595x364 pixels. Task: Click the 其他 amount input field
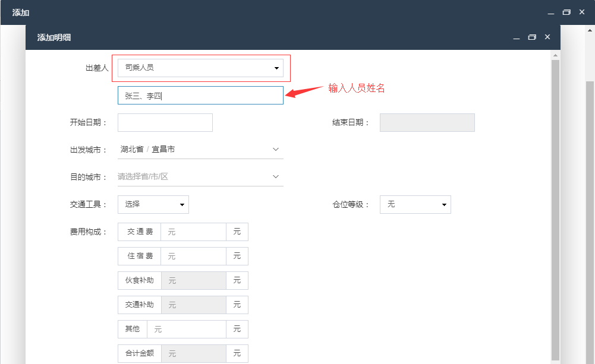(186, 329)
